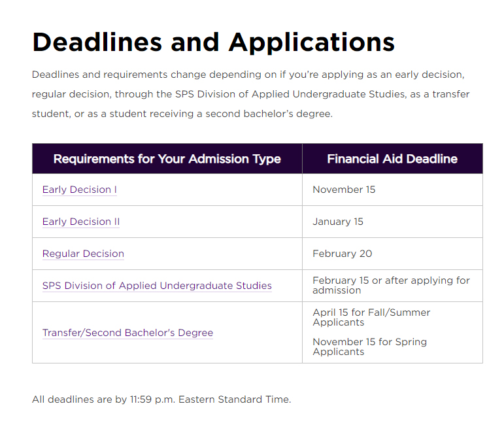
Task: Click the Deadlines and Applications heading
Action: click(213, 42)
